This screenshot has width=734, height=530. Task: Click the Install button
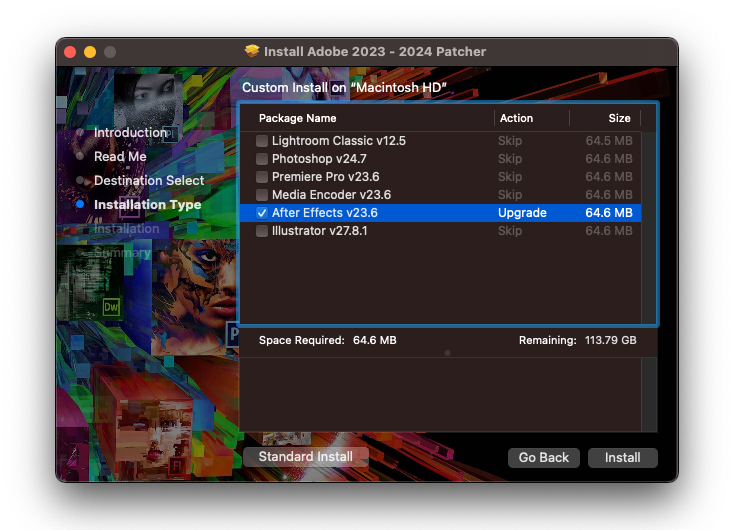coord(623,457)
